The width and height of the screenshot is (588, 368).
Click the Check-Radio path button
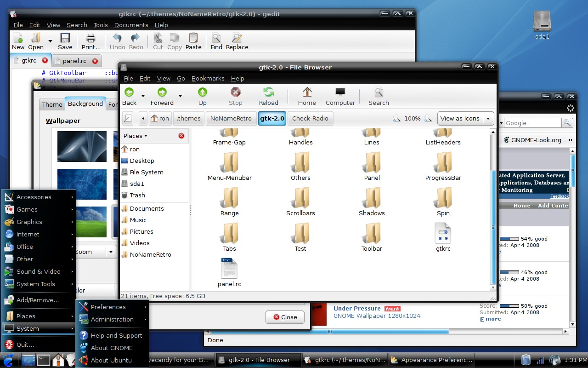[x=310, y=118]
